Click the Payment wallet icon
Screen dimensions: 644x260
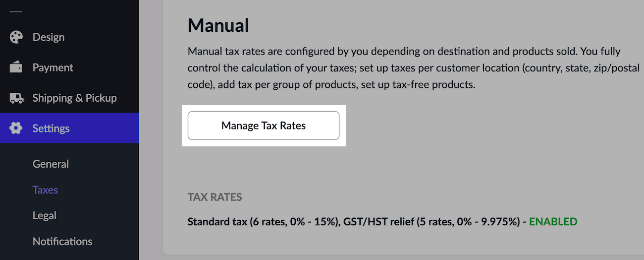coord(16,67)
